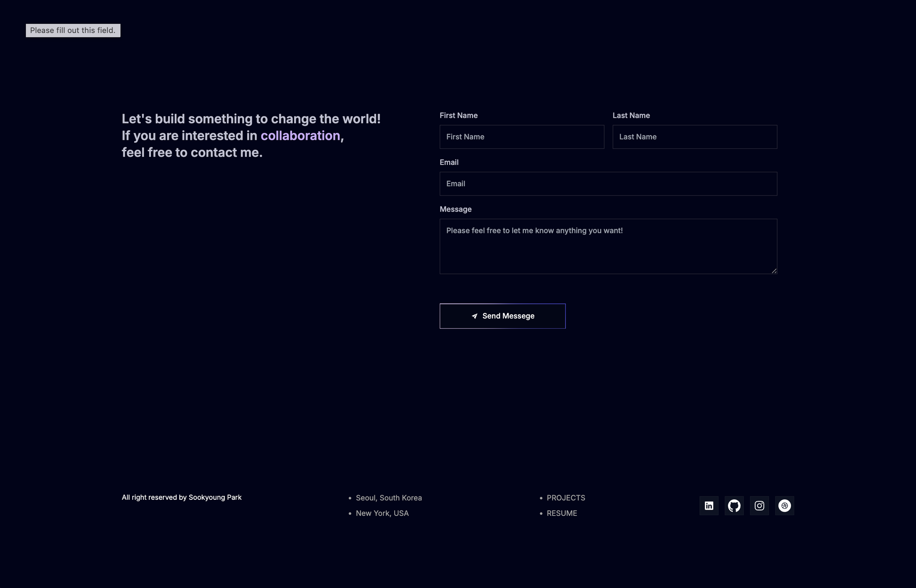Click the Last Name field label
This screenshot has height=588, width=916.
point(631,115)
